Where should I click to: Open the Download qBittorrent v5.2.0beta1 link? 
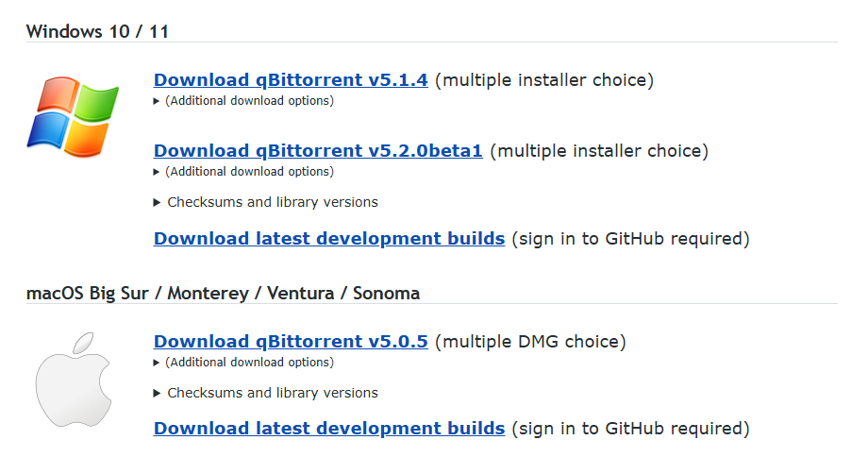318,151
